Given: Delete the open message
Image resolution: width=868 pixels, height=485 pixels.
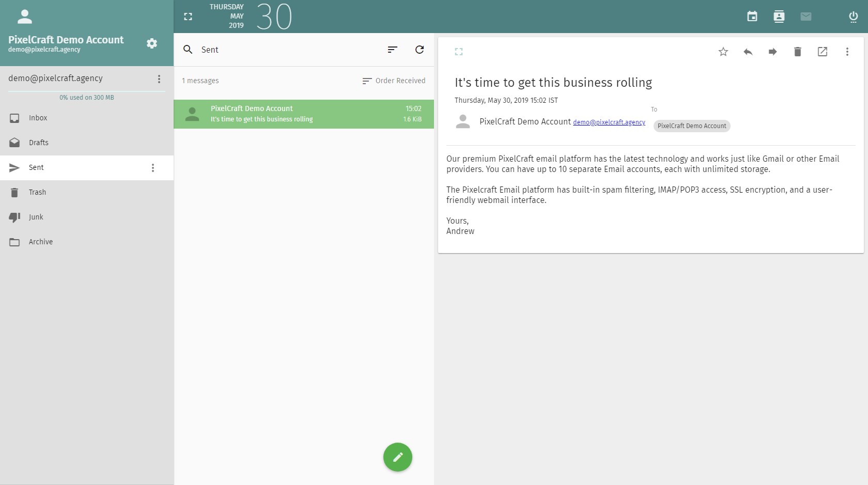Looking at the screenshot, I should [x=798, y=52].
